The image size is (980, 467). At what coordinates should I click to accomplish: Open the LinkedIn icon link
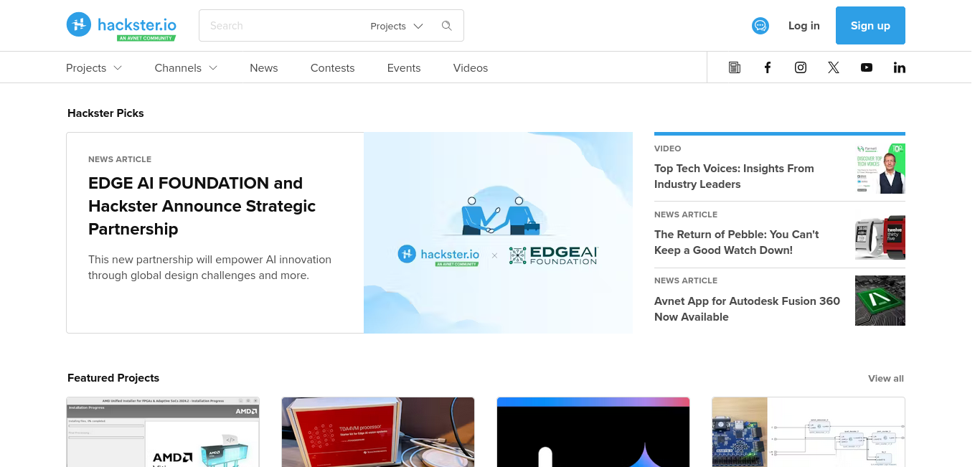point(899,67)
